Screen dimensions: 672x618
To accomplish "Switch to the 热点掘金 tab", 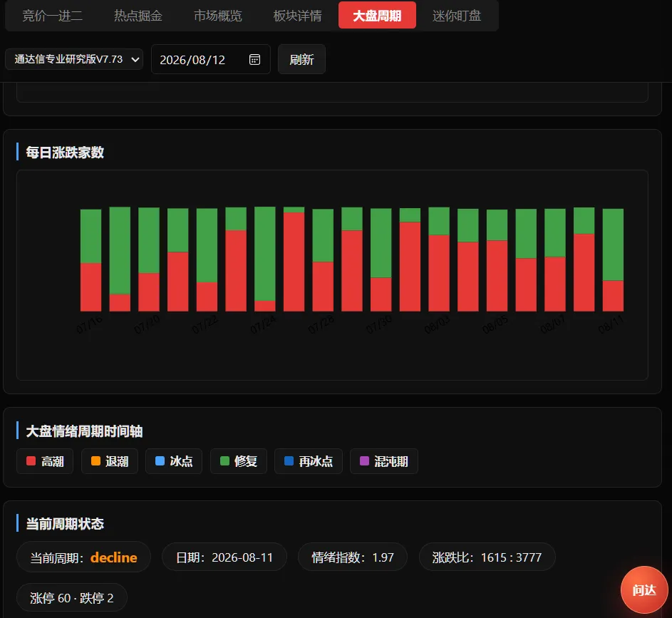I will click(138, 16).
